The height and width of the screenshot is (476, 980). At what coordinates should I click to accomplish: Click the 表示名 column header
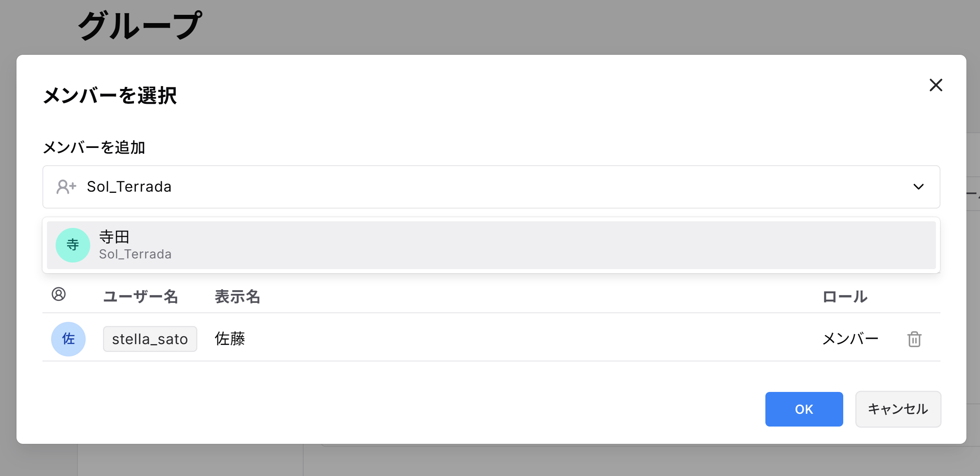click(237, 296)
